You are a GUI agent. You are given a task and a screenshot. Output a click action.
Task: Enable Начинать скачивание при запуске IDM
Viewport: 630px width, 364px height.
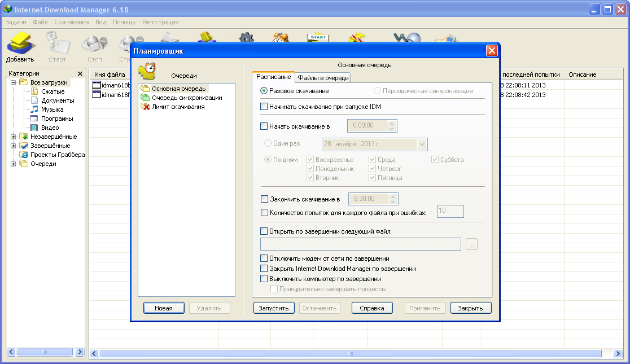[264, 107]
